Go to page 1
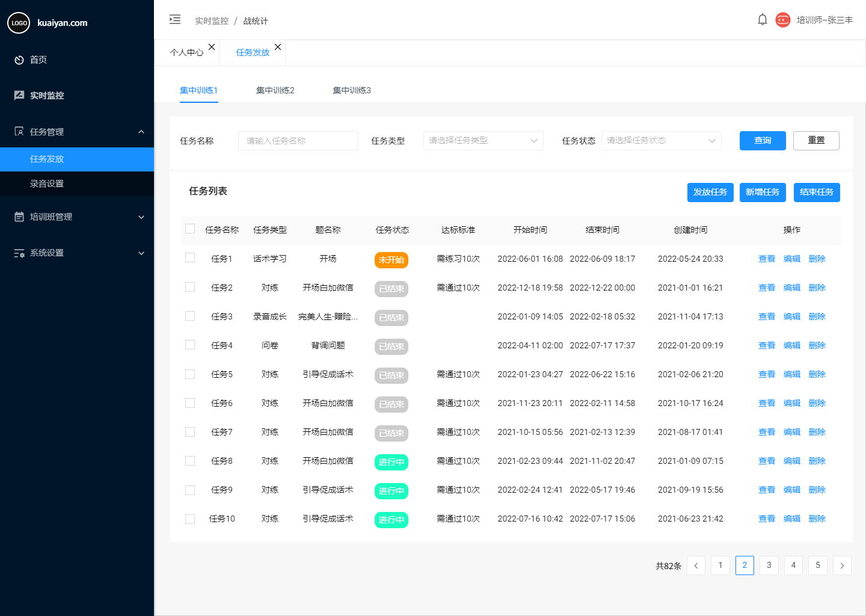 [720, 565]
